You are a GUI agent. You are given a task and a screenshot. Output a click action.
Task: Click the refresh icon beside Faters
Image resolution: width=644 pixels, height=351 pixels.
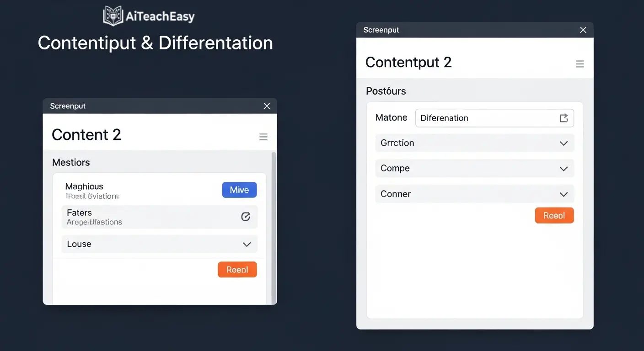[246, 217]
